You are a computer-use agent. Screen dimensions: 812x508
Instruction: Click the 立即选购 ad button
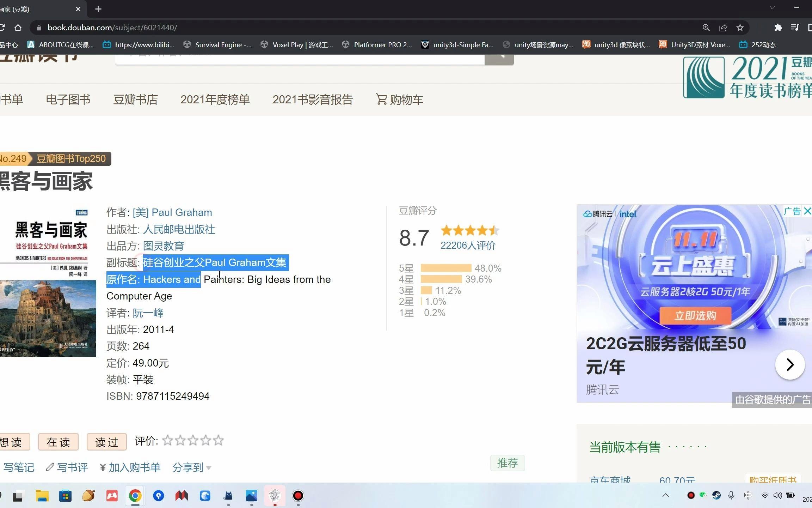pyautogui.click(x=695, y=315)
